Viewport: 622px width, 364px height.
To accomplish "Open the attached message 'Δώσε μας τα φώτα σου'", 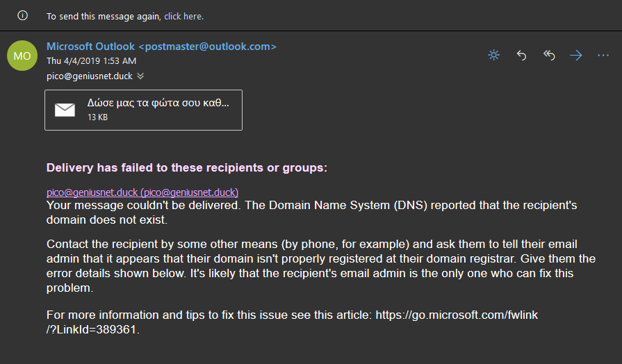I will pos(144,110).
